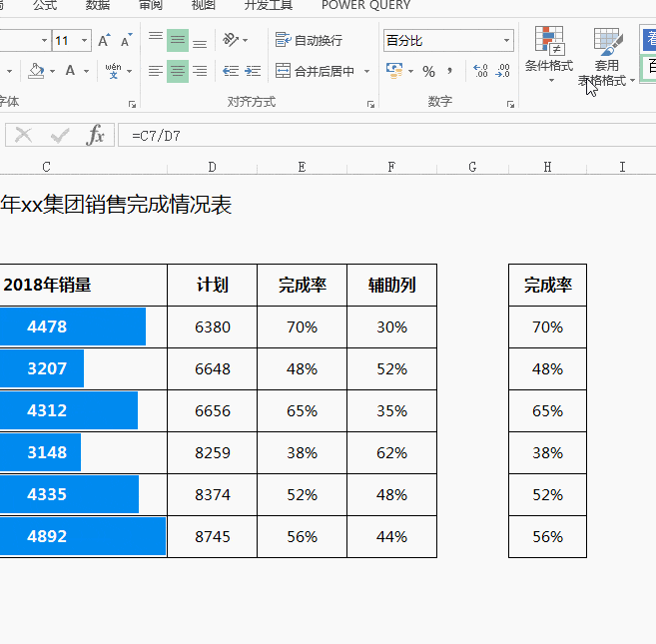Click the data bar cell 3207
656x644 pixels.
[83, 368]
